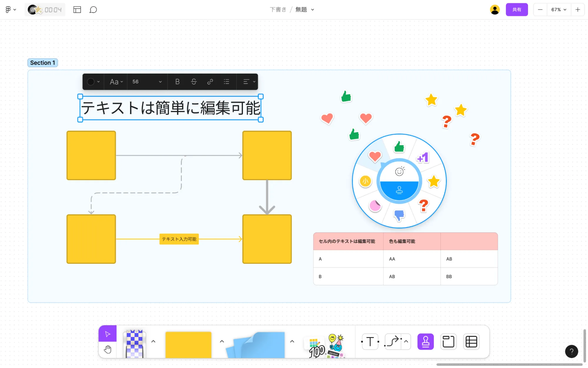This screenshot has height=368, width=588.
Task: Click Section 1 label
Action: (x=42, y=62)
